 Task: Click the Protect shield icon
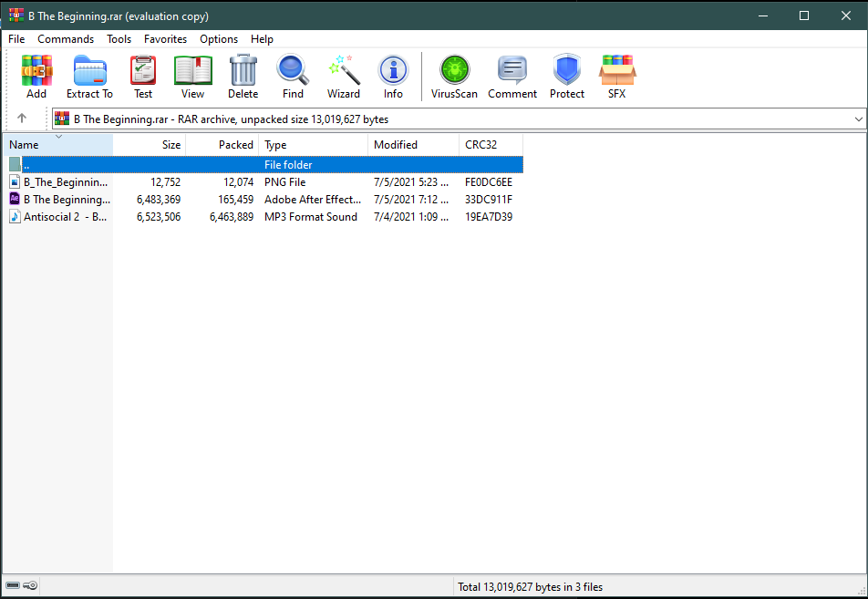567,77
